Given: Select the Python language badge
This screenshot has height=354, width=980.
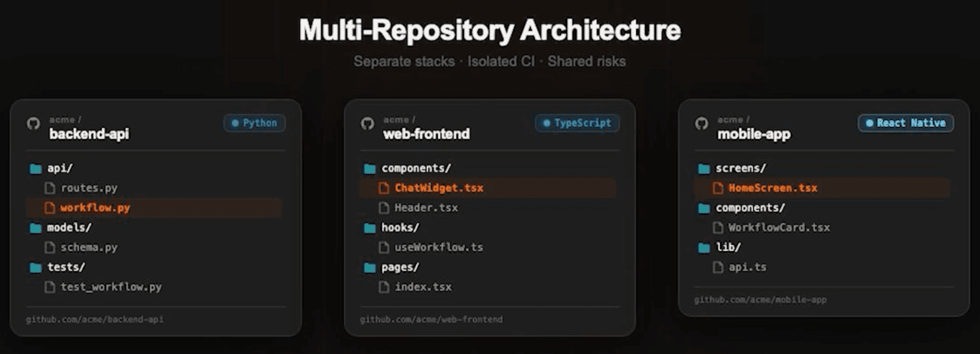Looking at the screenshot, I should click(x=254, y=123).
